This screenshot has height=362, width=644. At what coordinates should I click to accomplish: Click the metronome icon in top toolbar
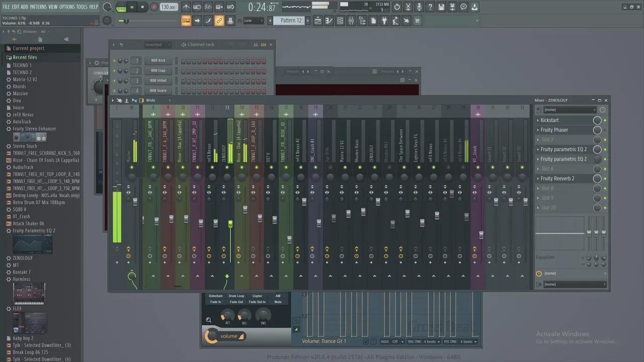[186, 7]
